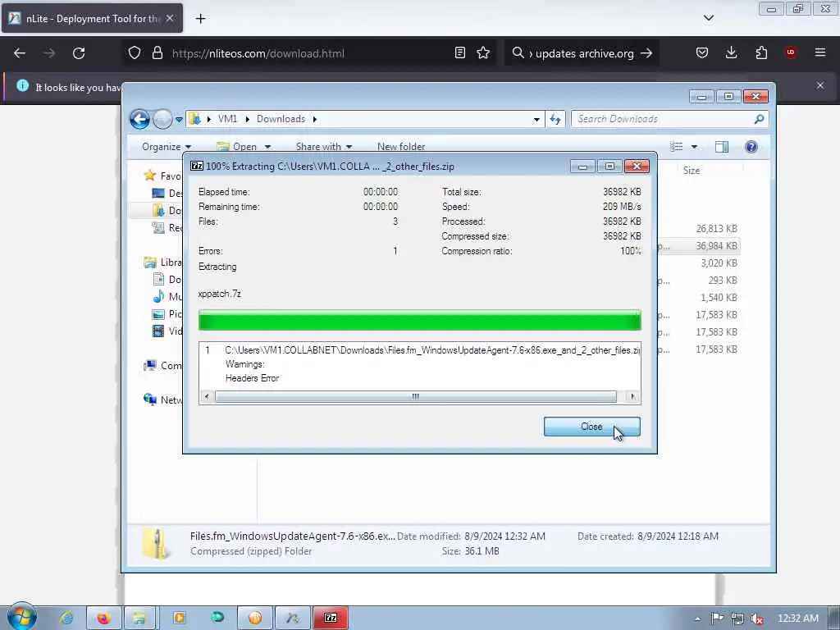Select Libraries in navigation pane
The image size is (840, 630).
pyautogui.click(x=163, y=262)
